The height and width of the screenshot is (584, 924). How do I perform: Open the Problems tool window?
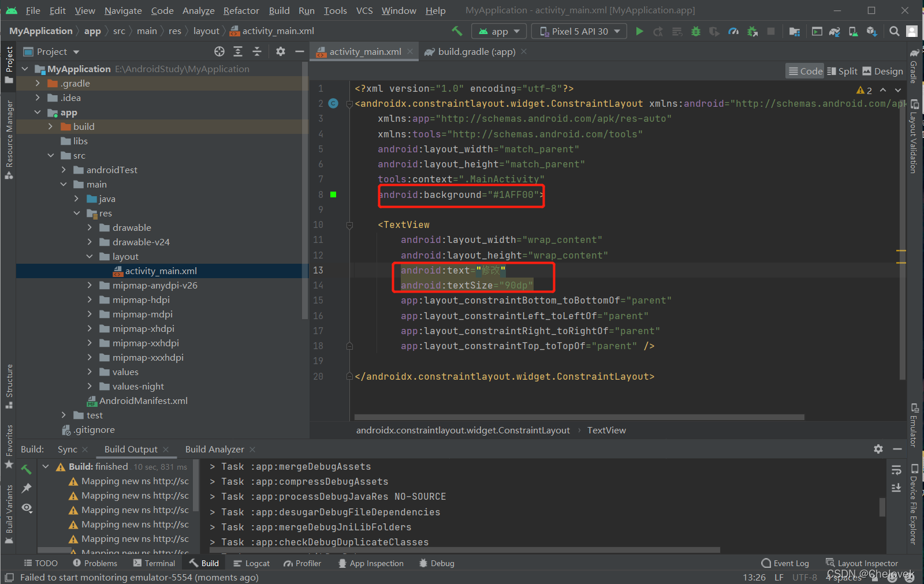[95, 563]
